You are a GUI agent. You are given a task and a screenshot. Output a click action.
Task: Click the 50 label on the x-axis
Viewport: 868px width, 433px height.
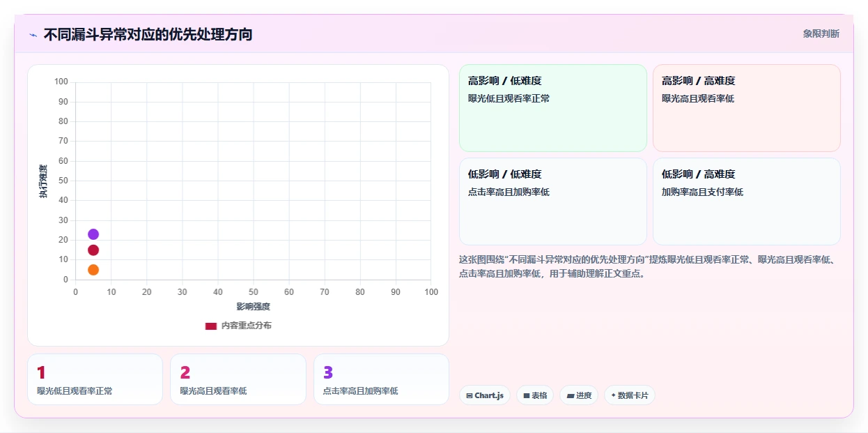pos(254,291)
